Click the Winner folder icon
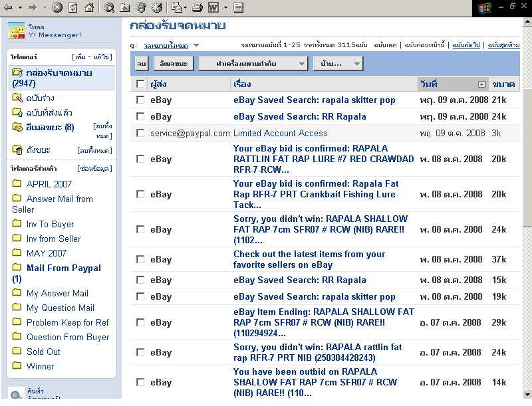532x406 pixels. (x=17, y=365)
